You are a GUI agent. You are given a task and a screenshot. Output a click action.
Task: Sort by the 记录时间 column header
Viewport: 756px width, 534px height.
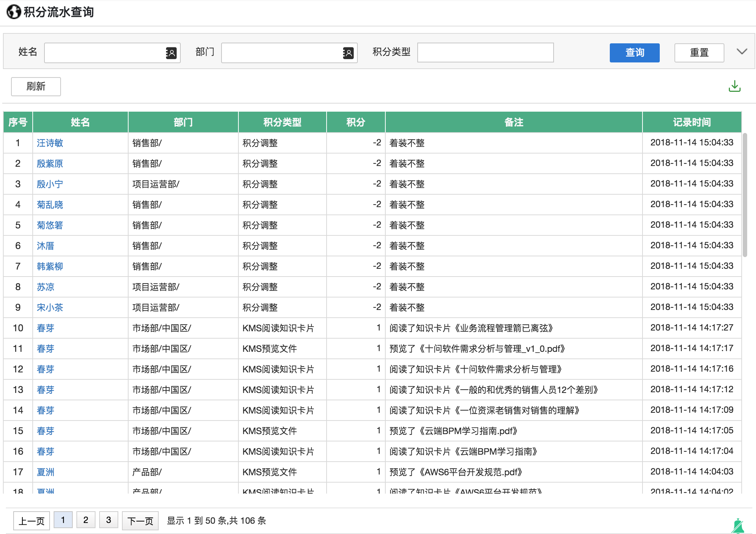692,122
